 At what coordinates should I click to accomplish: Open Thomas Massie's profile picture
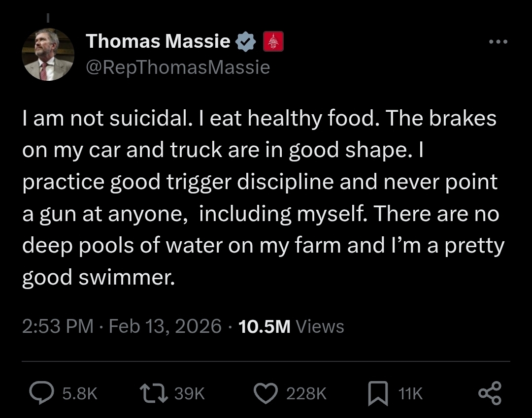[49, 54]
